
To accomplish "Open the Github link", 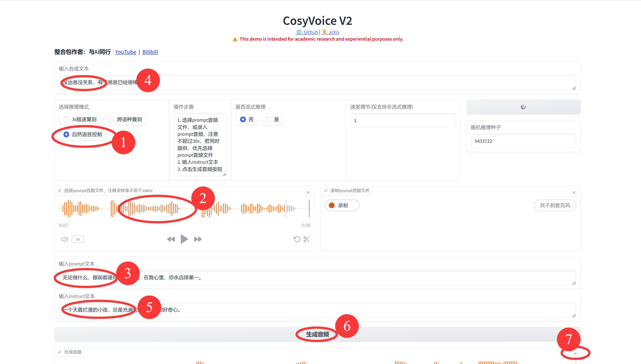I will coord(307,32).
